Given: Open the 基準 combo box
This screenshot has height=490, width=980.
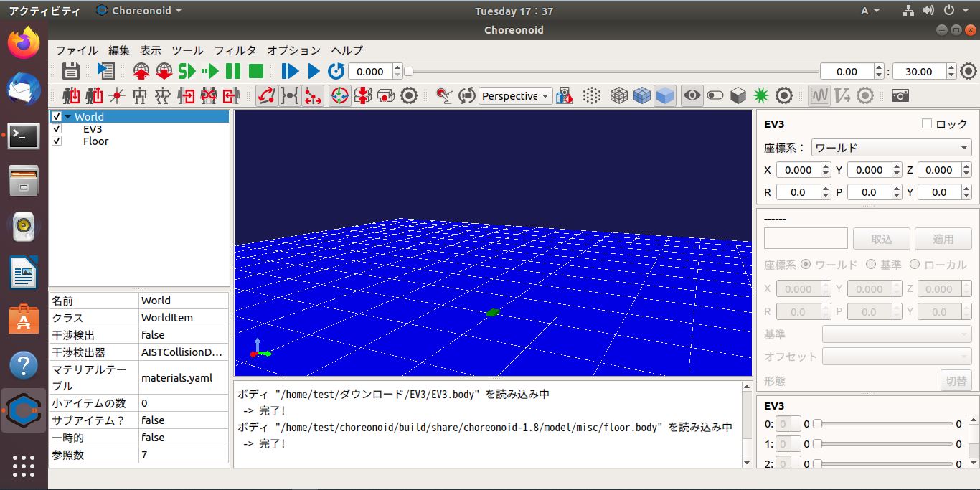Looking at the screenshot, I should (897, 334).
